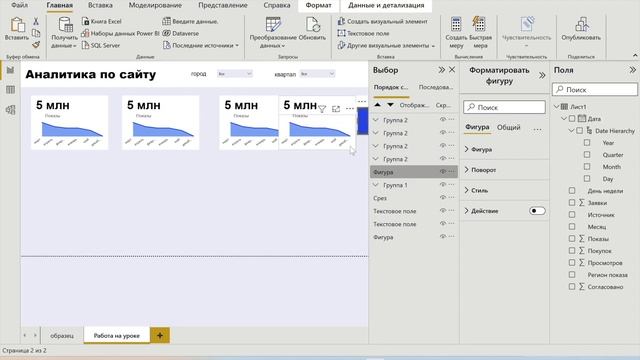
Task: Switch to Моделирование ribbon tab
Action: point(155,5)
